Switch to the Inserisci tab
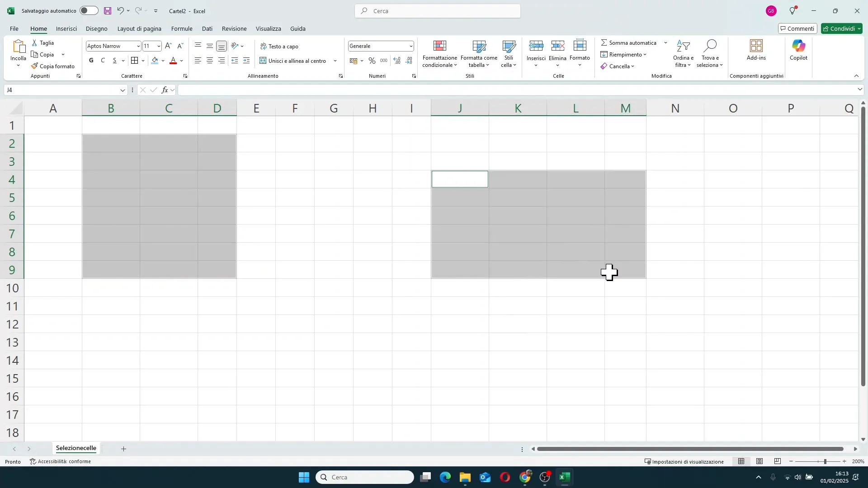This screenshot has width=868, height=488. click(66, 28)
